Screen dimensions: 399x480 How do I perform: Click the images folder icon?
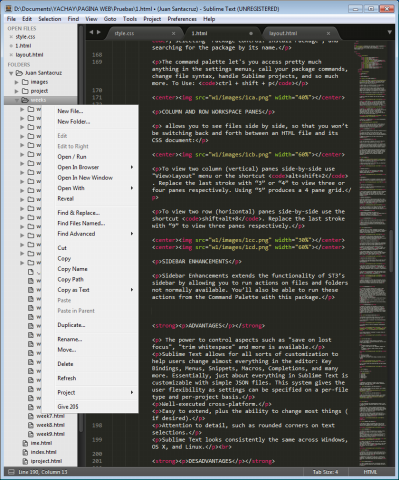(x=25, y=82)
